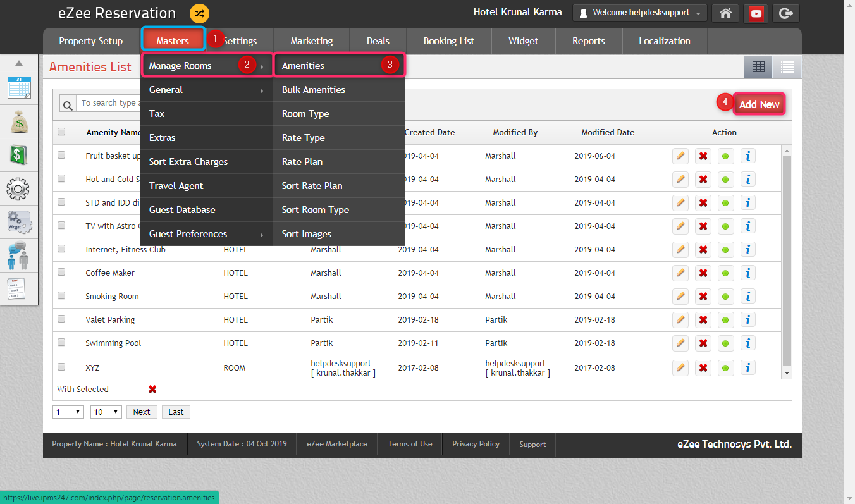Edit the Fruit basket amenity with pencil icon
Screen dimensions: 855x504
(x=680, y=156)
